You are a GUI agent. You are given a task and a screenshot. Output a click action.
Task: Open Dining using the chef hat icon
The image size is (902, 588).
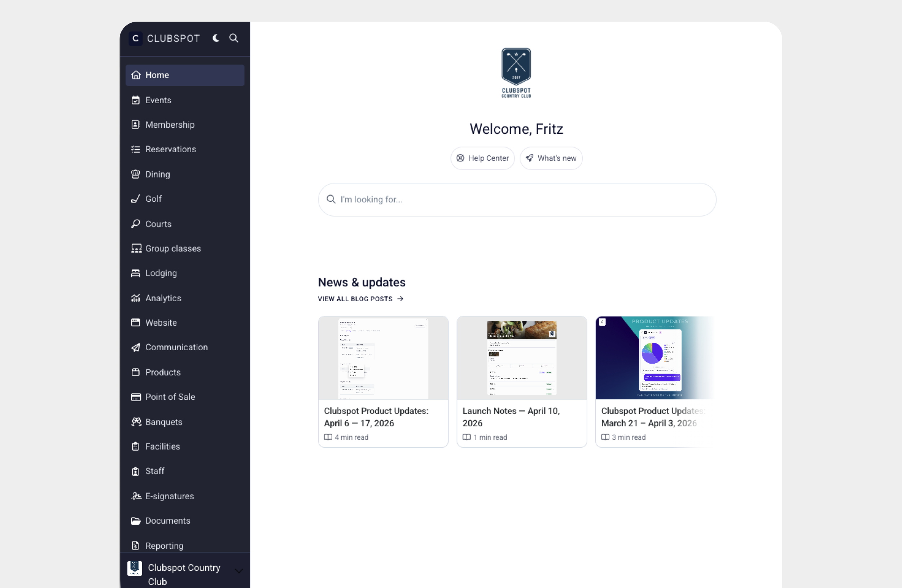click(135, 174)
